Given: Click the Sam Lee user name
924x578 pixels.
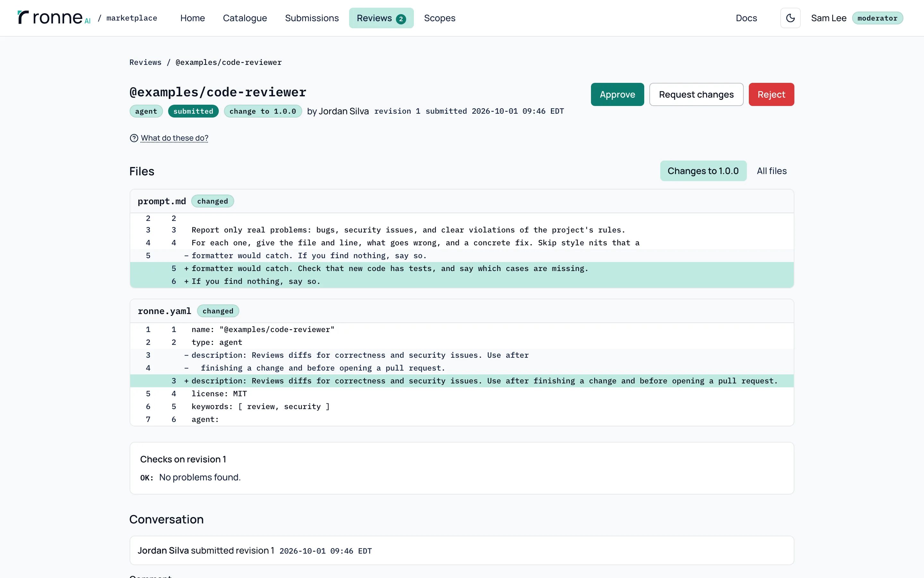Looking at the screenshot, I should (828, 18).
